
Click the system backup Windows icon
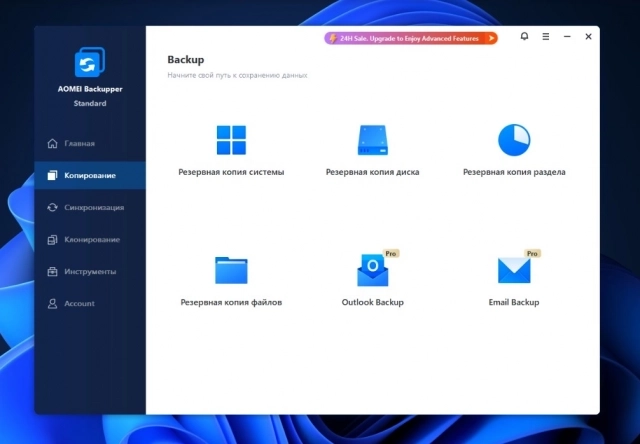231,140
